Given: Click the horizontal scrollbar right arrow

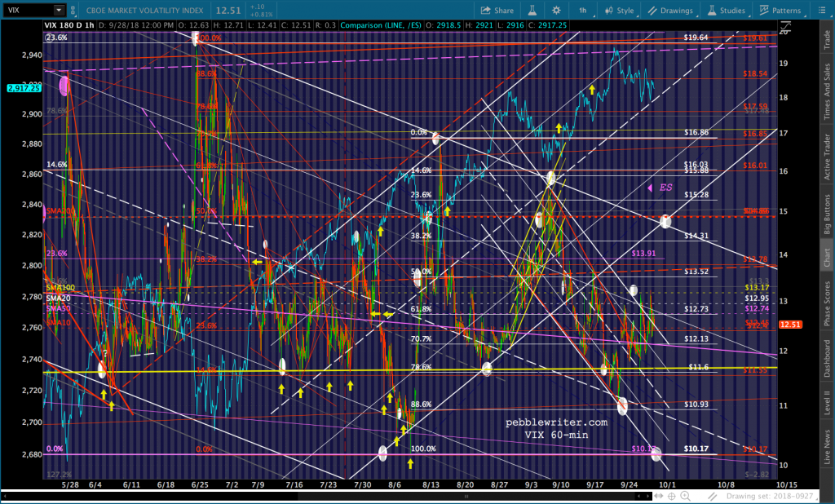Looking at the screenshot, I should 648,496.
